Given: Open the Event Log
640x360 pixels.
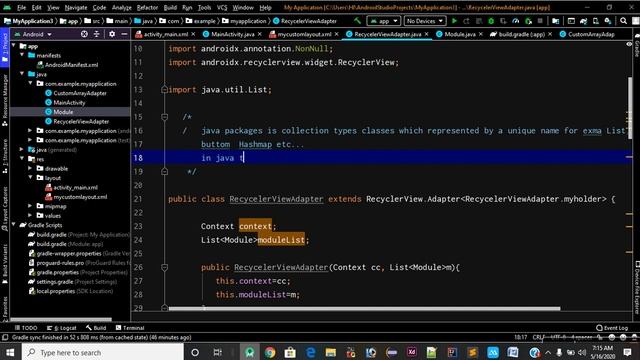Looking at the screenshot, I should click(612, 328).
